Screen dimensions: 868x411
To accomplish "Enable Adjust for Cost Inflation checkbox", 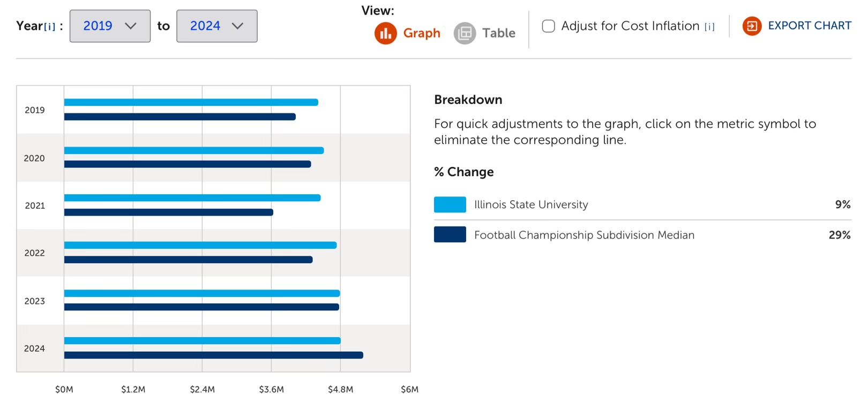I will (x=548, y=26).
